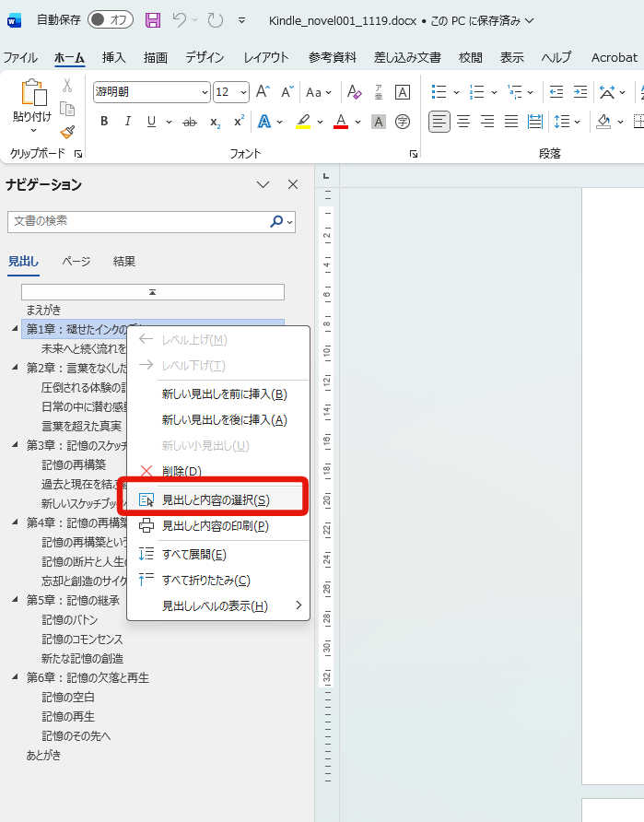Click the Center alignment icon
Viewport: 644px width, 822px height.
point(463,123)
